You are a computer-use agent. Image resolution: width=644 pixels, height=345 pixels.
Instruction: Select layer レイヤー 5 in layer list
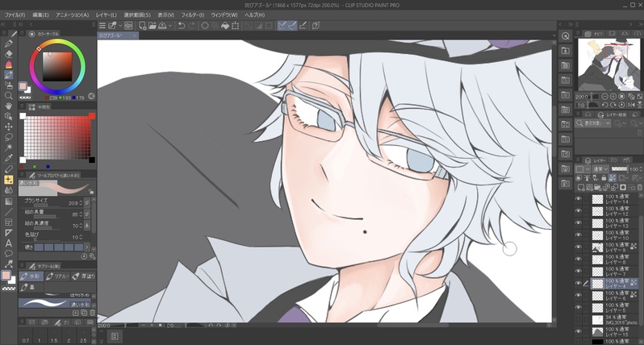[x=615, y=307]
